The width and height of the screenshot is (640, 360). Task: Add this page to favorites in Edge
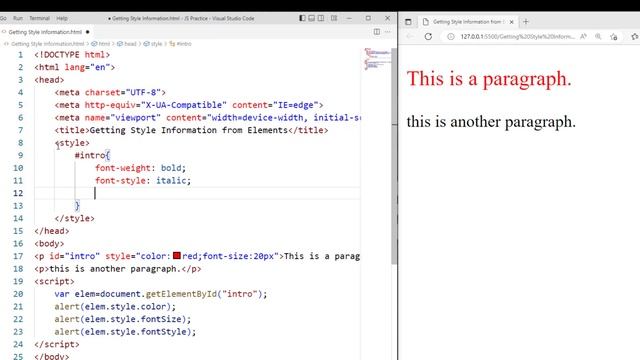614,36
